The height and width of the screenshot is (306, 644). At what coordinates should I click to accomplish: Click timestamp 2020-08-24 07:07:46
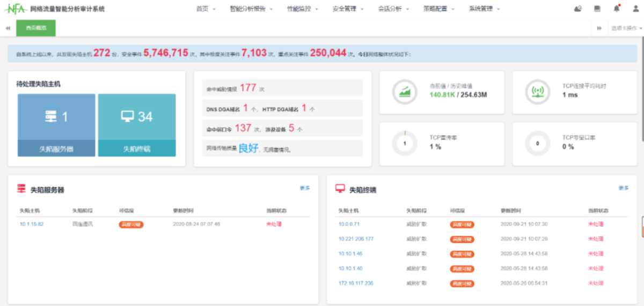[196, 224]
